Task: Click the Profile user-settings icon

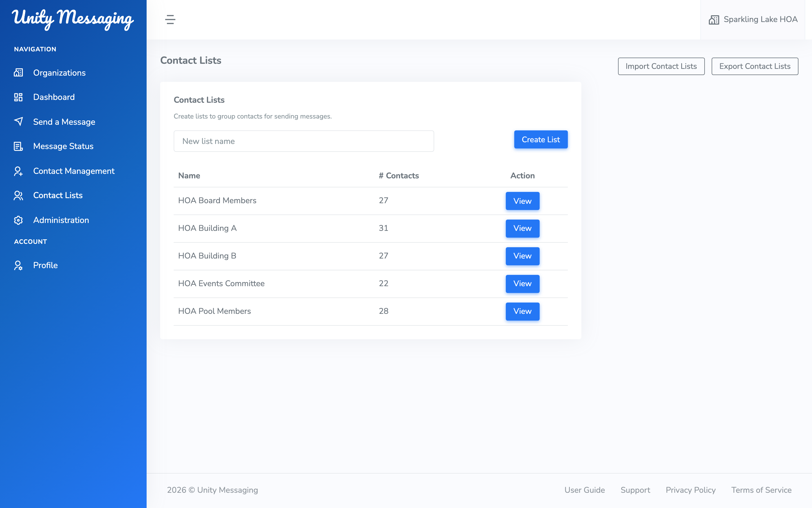Action: pyautogui.click(x=18, y=265)
